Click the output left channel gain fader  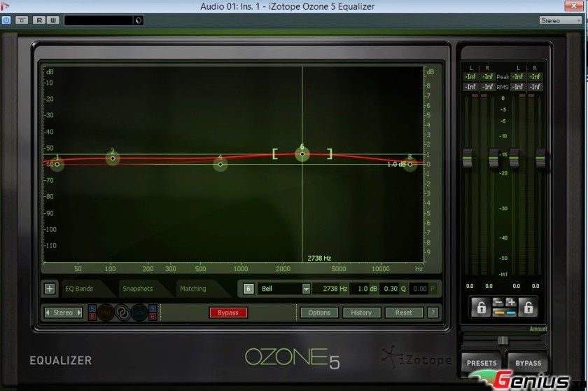click(x=514, y=158)
